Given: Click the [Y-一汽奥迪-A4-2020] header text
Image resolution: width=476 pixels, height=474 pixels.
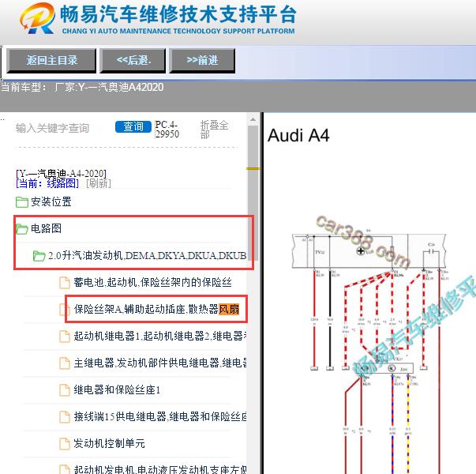Looking at the screenshot, I should click(61, 173).
